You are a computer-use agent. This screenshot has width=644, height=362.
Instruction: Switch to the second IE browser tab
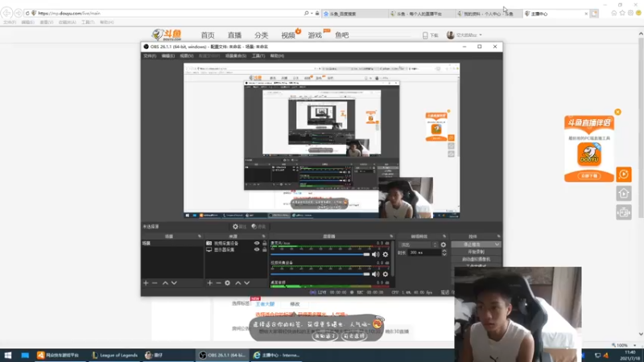tap(422, 14)
